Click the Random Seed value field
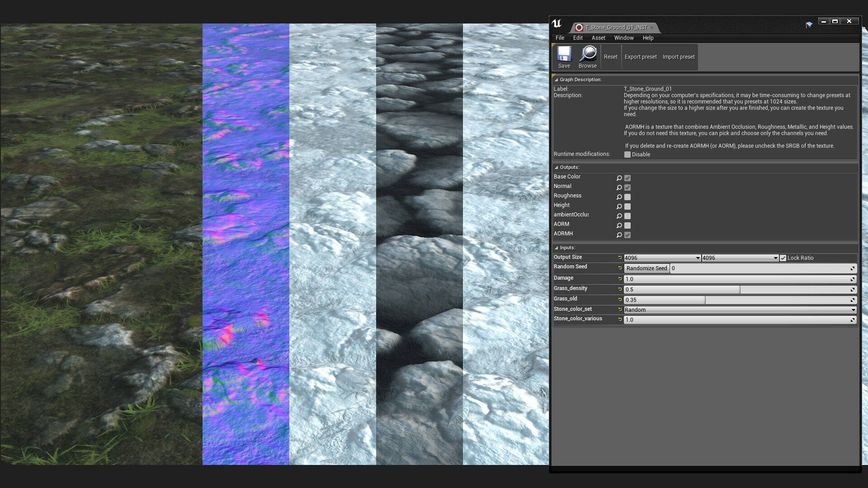The height and width of the screenshot is (488, 868). coord(759,268)
